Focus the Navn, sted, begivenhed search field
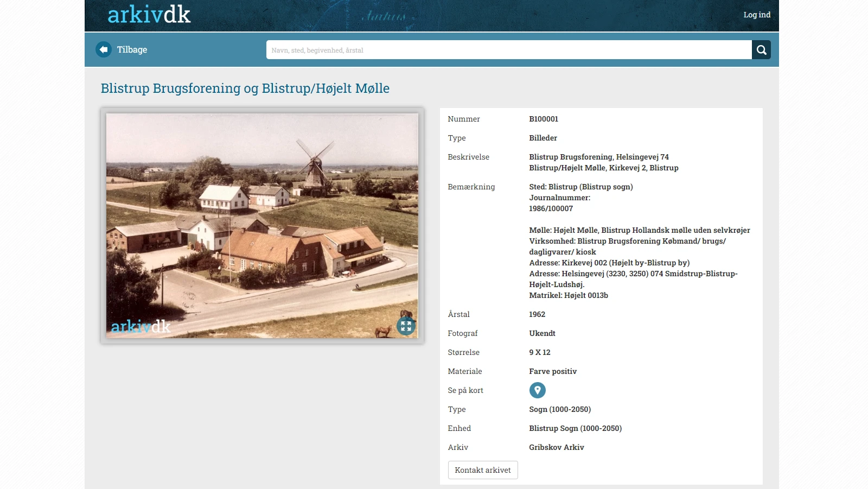 pos(508,50)
